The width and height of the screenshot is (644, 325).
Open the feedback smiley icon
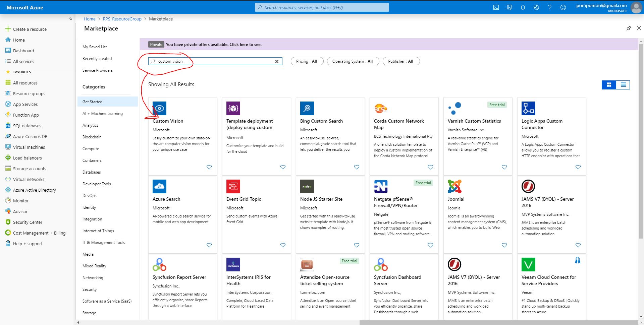pos(563,7)
